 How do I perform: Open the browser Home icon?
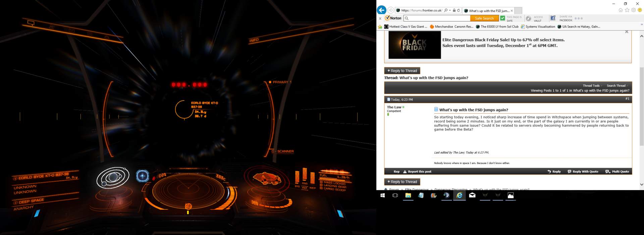pos(621,10)
